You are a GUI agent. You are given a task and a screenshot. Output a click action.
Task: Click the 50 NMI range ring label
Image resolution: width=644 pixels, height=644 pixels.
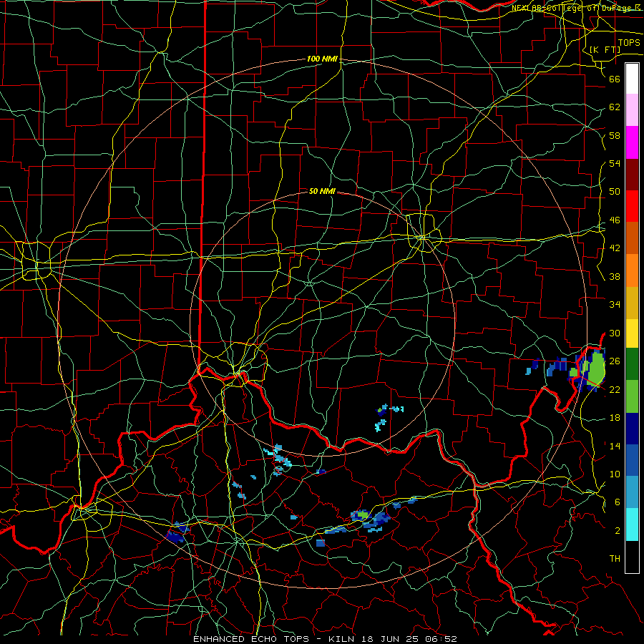click(x=322, y=191)
